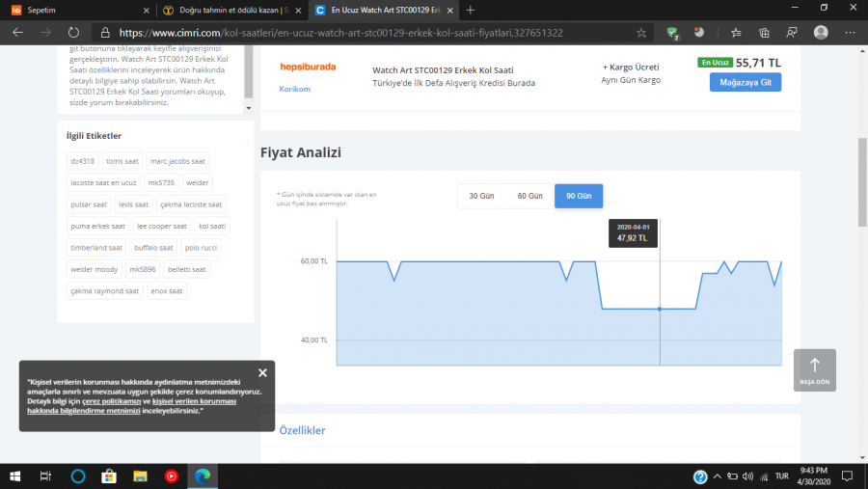Open the dz4318 tag
This screenshot has height=489, width=868.
pos(83,161)
